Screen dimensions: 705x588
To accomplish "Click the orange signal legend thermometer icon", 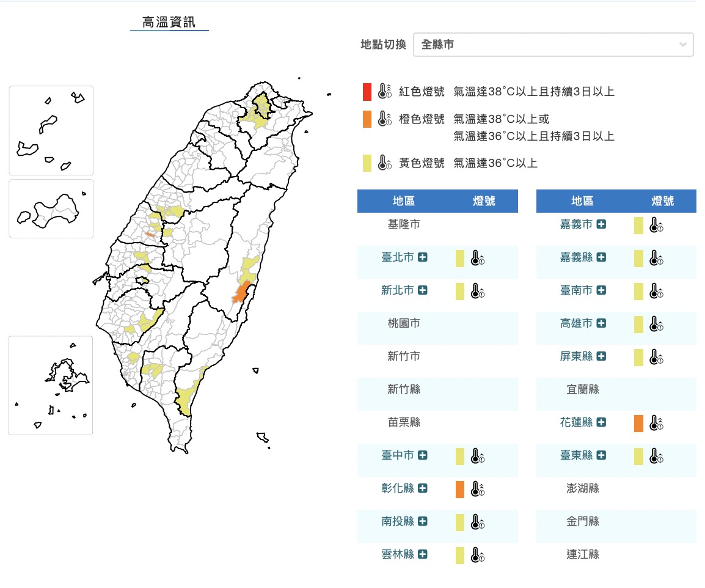I will click(x=384, y=119).
